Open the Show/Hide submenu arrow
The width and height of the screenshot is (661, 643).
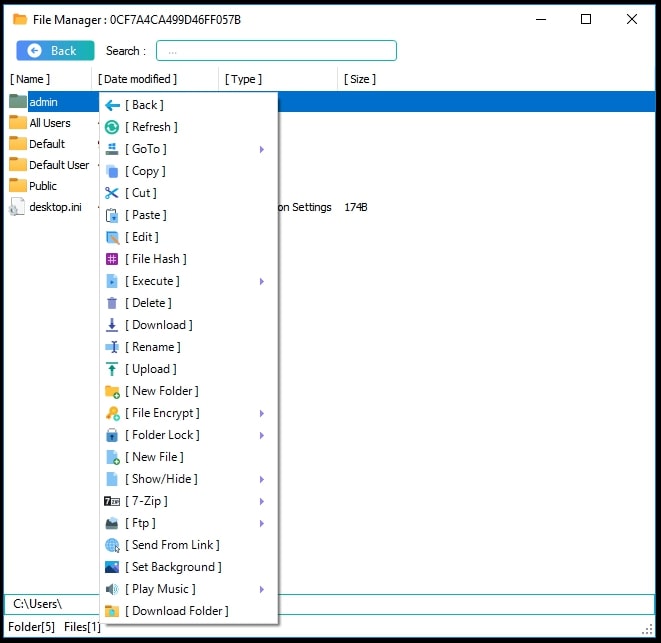[x=262, y=479]
